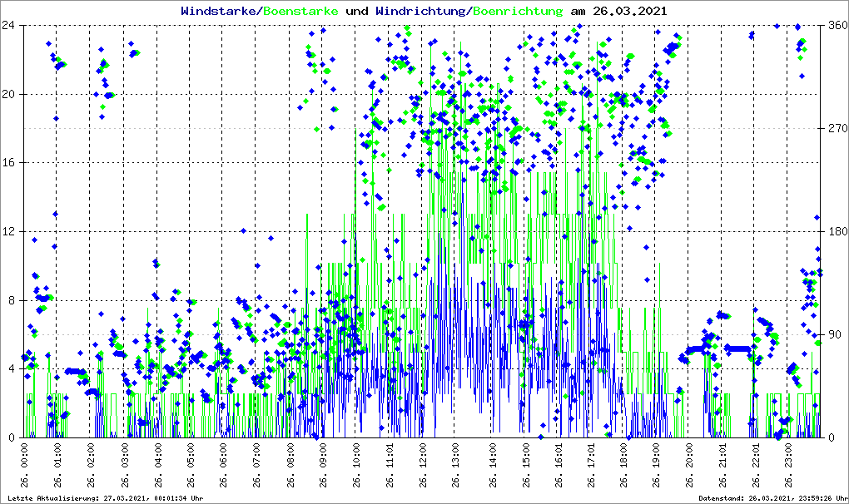Click the '26. 08:00' time label
Viewport: 849px width, 504px height.
(290, 466)
